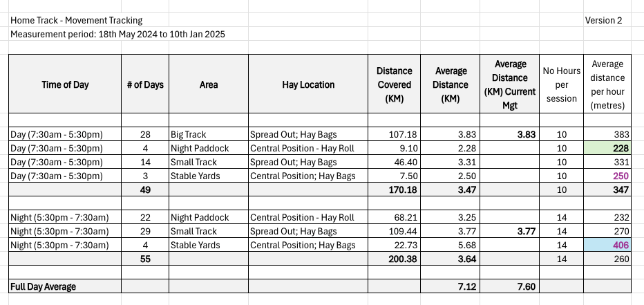
Task: Select the 'Hay Location' header cell
Action: [x=308, y=84]
